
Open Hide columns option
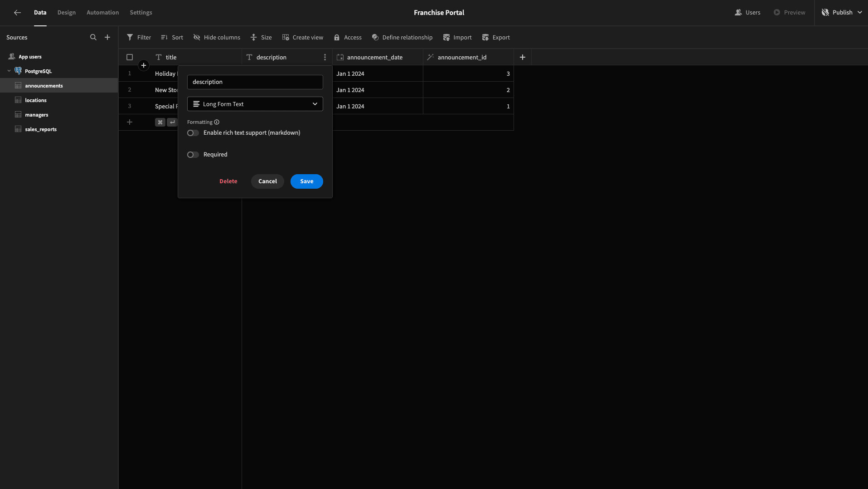217,37
